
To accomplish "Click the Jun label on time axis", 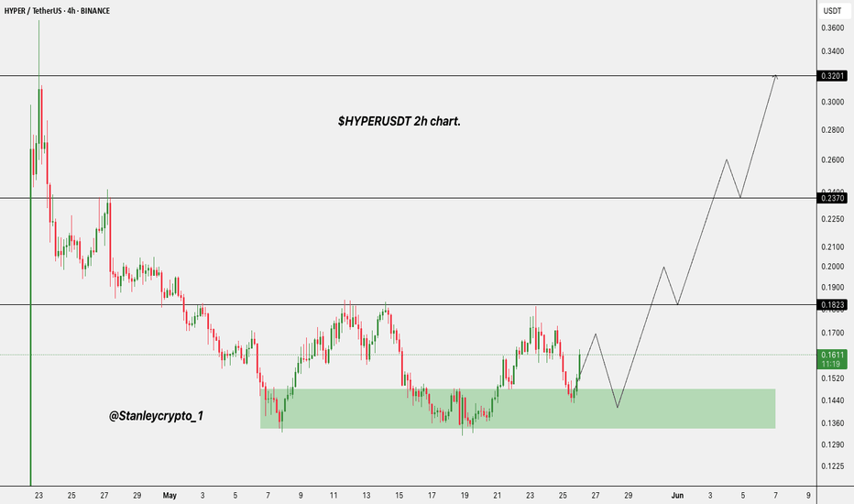I will click(x=677, y=495).
